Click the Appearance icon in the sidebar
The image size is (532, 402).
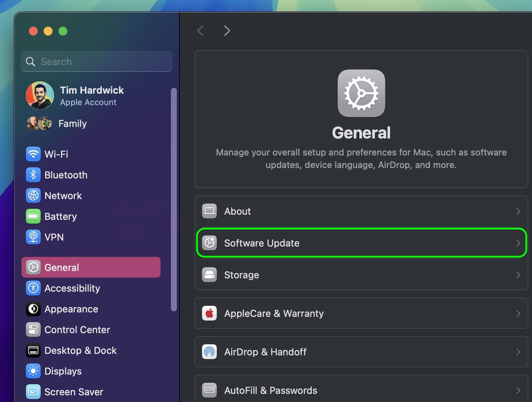point(33,309)
